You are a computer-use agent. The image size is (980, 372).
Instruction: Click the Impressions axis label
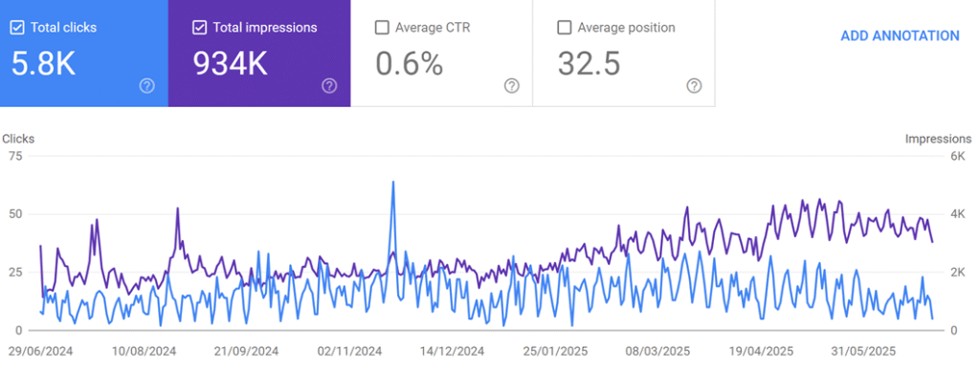(x=938, y=139)
